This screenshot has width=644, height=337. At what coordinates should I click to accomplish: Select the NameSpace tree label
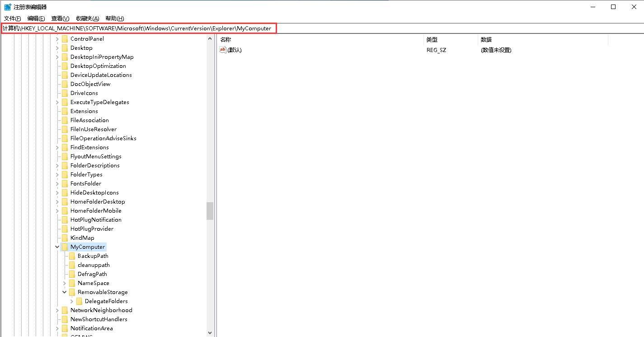coord(94,283)
